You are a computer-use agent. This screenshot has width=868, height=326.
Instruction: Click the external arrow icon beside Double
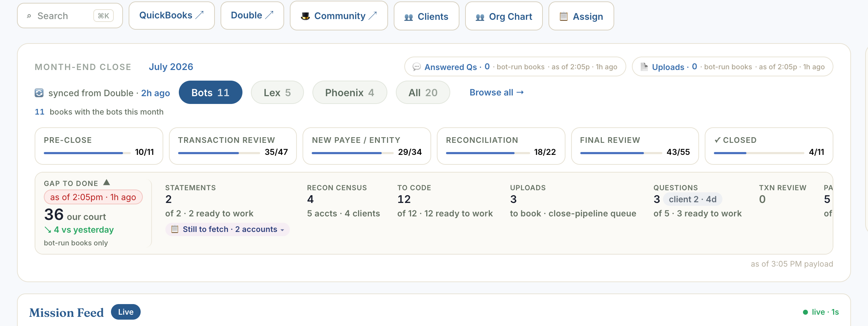coord(269,15)
